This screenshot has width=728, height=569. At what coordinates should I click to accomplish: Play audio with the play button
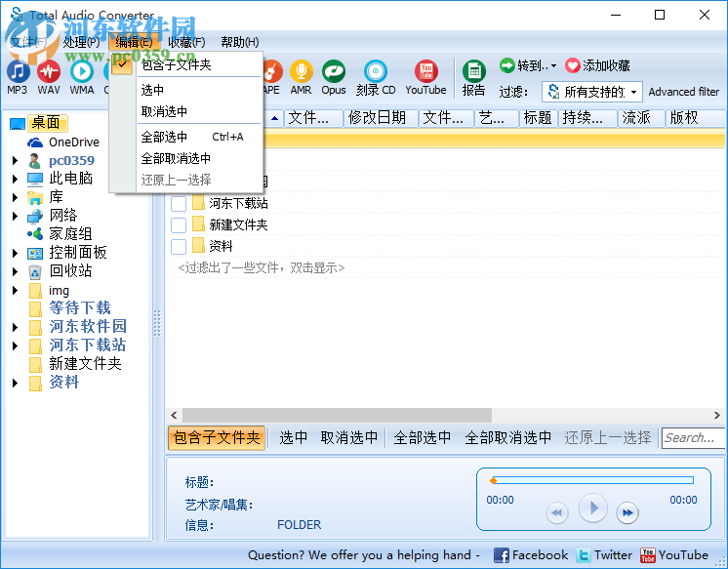click(593, 508)
